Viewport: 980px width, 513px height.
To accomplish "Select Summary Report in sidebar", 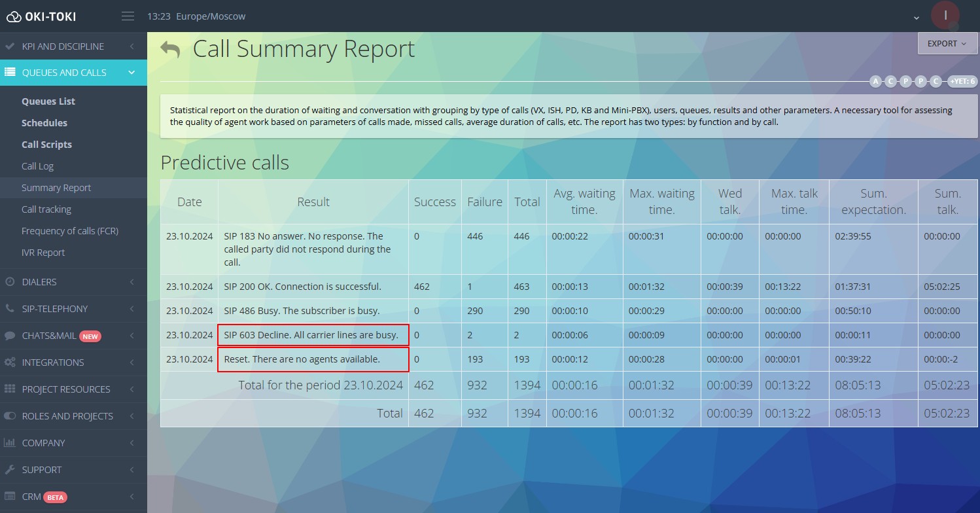I will [x=56, y=188].
